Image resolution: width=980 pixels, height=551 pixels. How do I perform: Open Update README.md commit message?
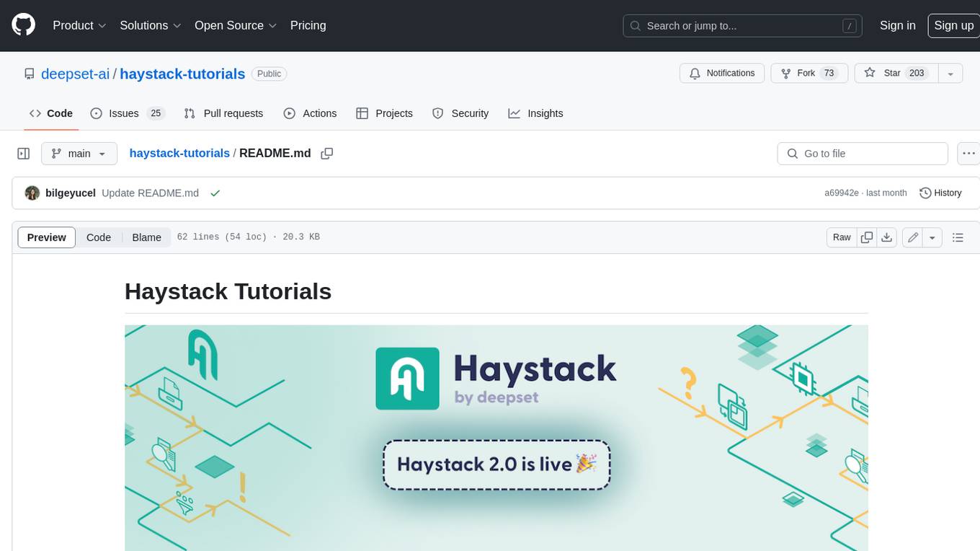(x=150, y=193)
